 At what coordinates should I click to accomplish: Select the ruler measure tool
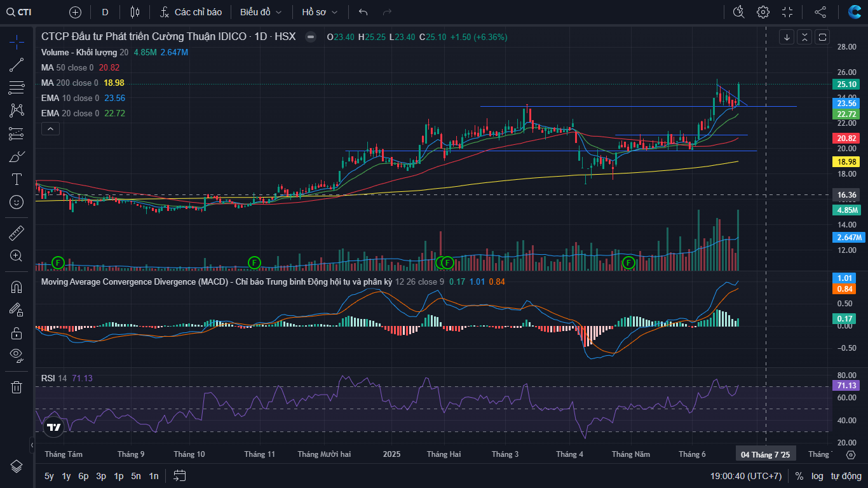17,233
